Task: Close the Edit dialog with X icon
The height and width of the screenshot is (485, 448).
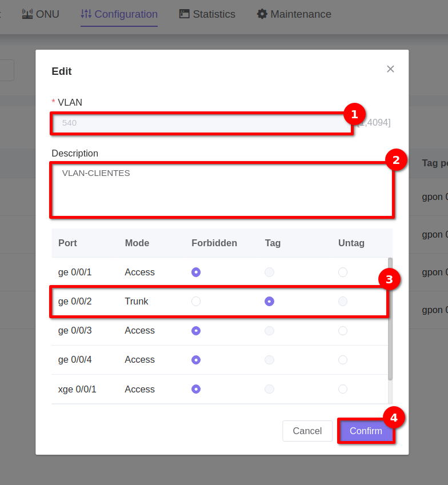Action: coord(390,69)
